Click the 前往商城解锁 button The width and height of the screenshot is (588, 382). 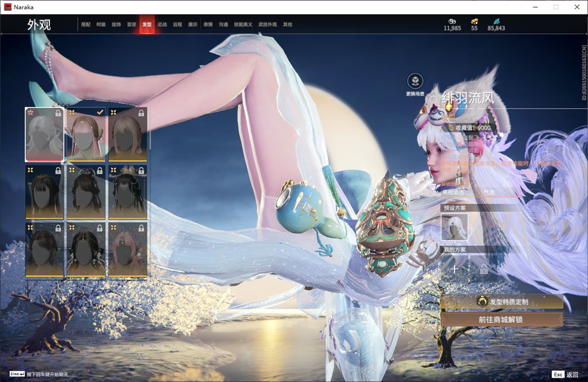coord(502,320)
